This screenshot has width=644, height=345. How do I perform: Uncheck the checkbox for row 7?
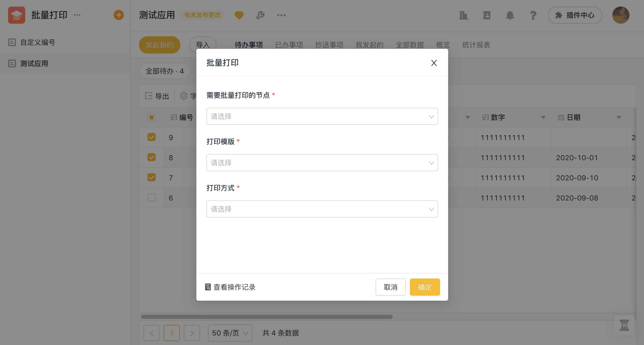[152, 178]
